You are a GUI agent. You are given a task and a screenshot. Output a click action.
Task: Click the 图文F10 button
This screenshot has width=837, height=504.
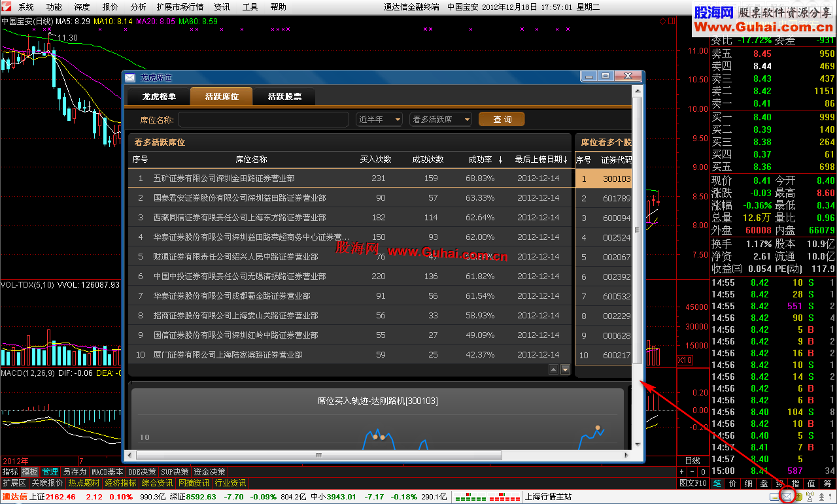coord(692,483)
